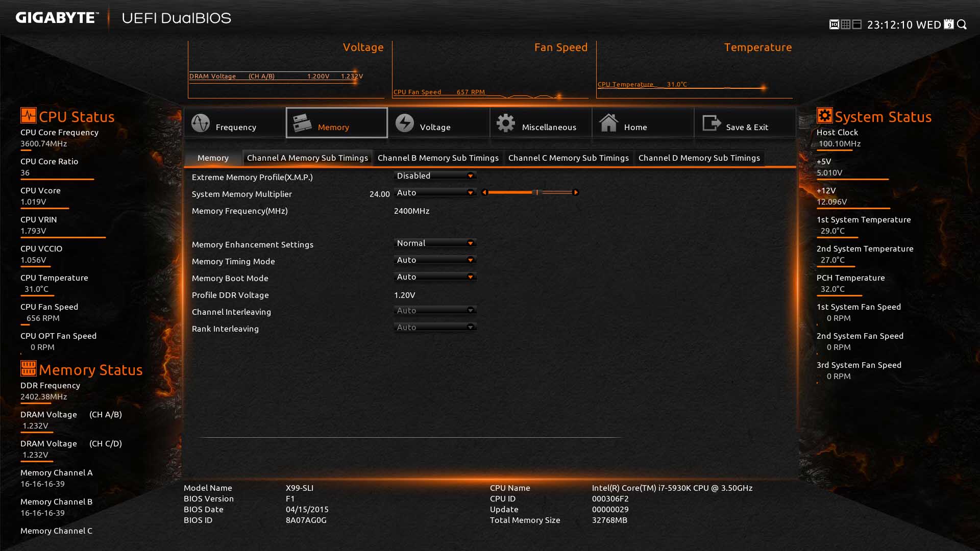This screenshot has width=980, height=551.
Task: Switch to the HD display mode icon
Action: pos(834,24)
